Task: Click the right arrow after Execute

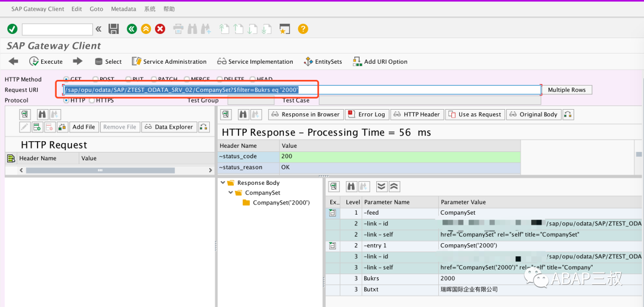Action: pyautogui.click(x=78, y=61)
